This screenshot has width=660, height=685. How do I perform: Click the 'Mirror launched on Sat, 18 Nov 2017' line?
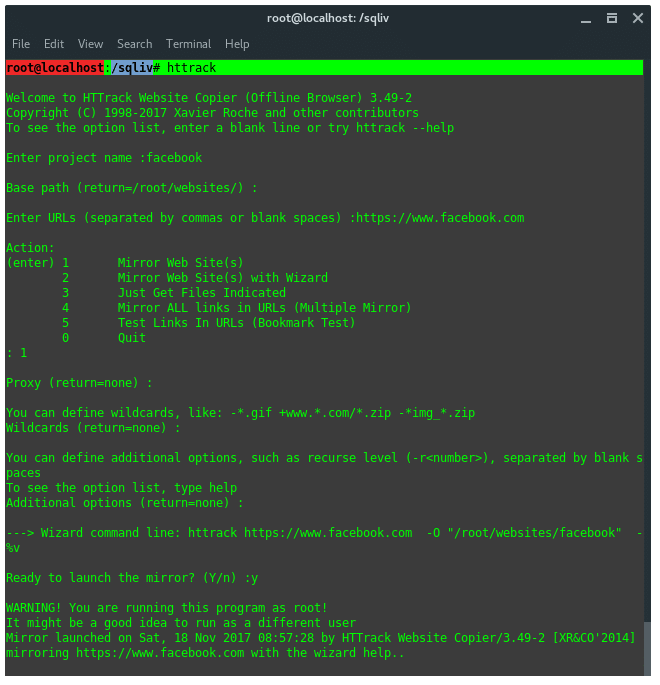(321, 638)
